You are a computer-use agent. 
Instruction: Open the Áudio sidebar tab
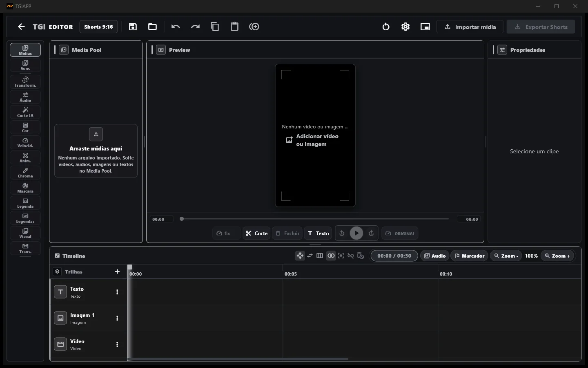(25, 97)
